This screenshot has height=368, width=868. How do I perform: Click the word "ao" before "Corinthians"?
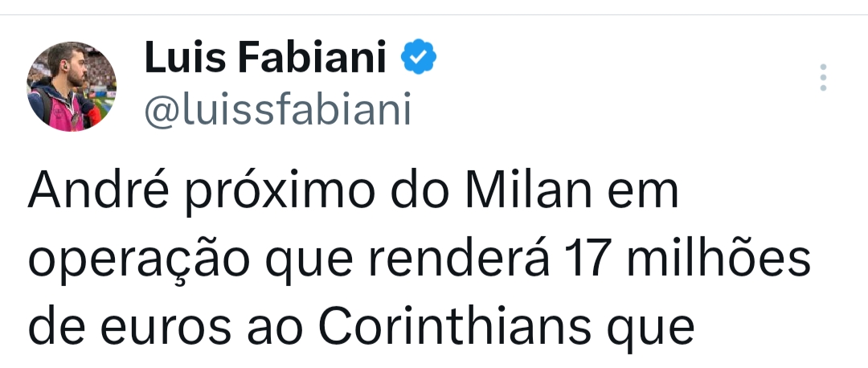273,329
